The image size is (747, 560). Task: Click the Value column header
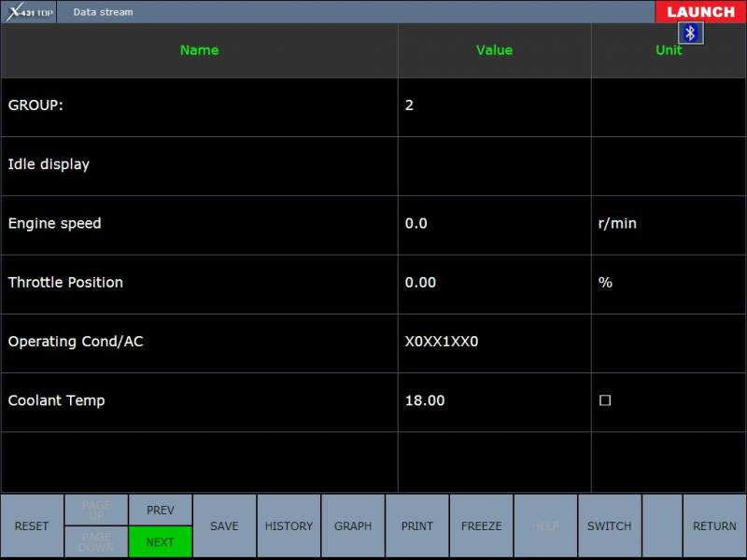coord(494,50)
